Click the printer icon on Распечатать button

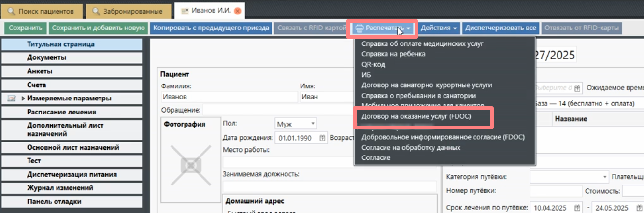[x=359, y=28]
